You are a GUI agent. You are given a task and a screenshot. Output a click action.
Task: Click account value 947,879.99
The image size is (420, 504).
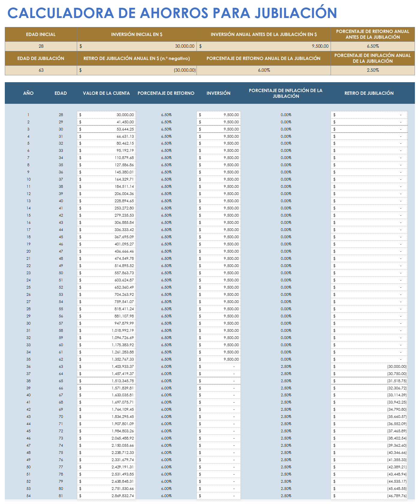click(106, 323)
